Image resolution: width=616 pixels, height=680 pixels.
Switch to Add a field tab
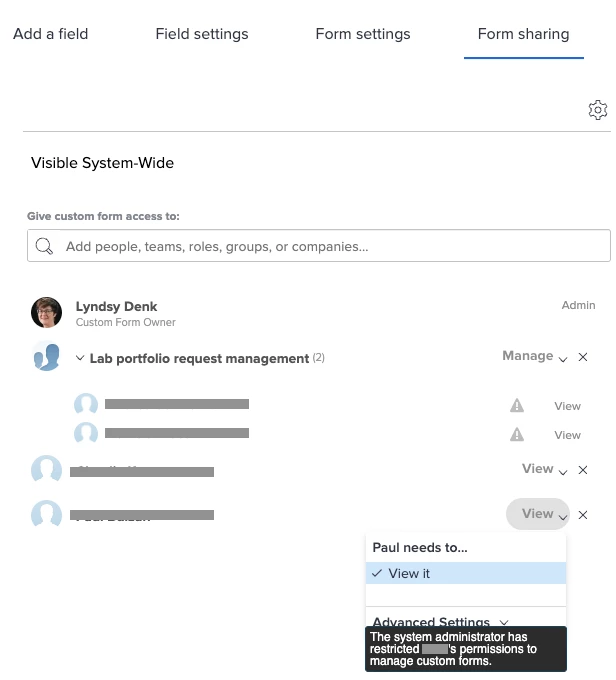(x=50, y=34)
